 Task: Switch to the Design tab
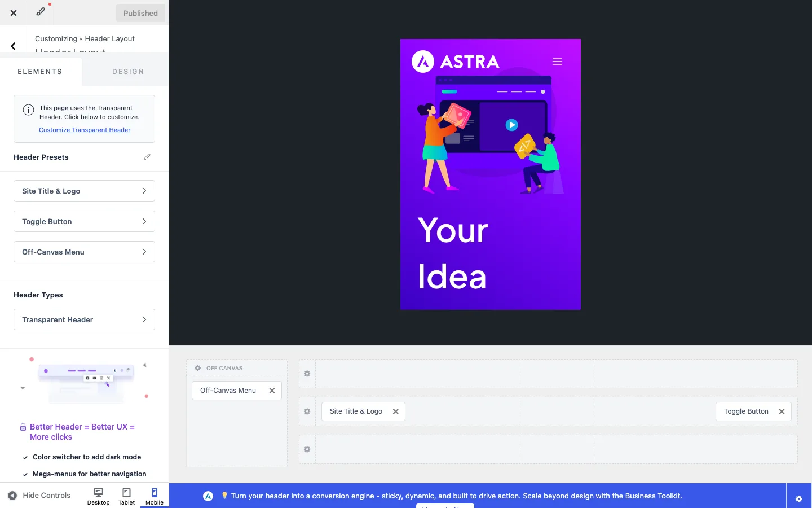tap(128, 72)
